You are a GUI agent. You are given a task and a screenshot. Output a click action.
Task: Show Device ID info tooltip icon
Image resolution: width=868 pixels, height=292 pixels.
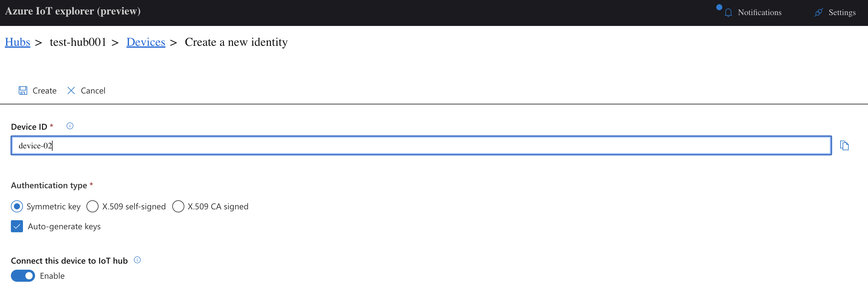(x=70, y=126)
